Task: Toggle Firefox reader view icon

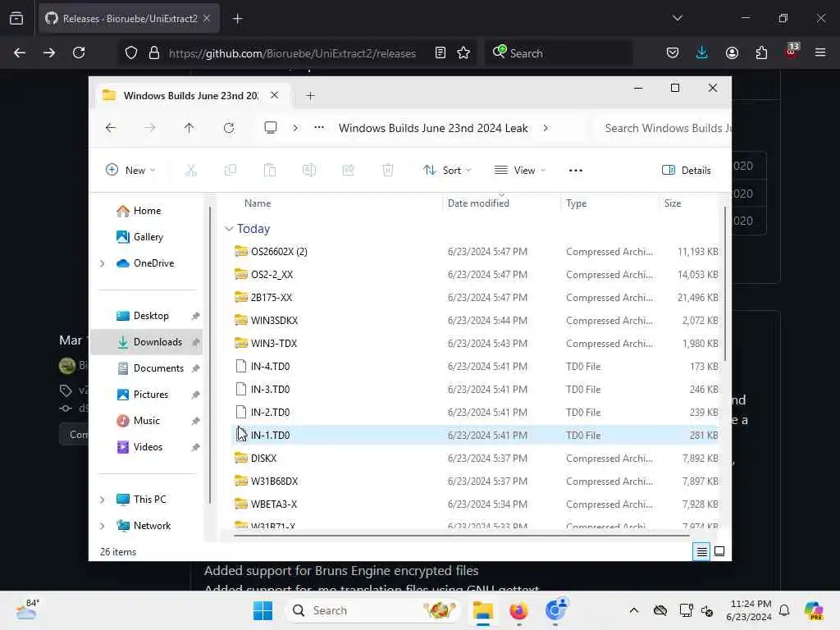Action: (x=441, y=52)
